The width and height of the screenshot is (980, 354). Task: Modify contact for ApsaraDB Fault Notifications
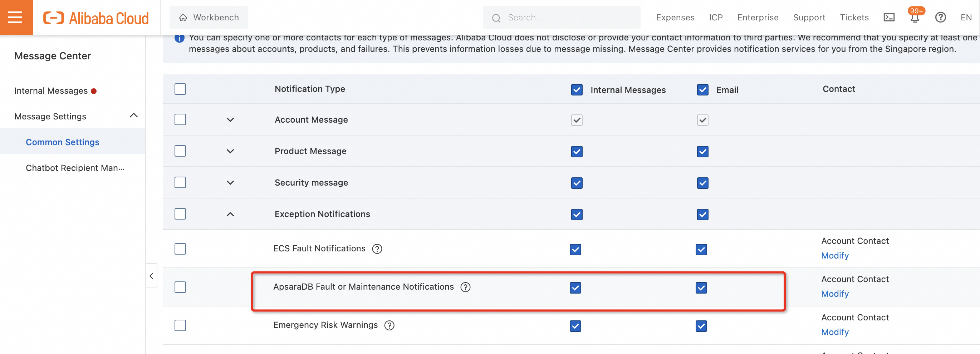[x=835, y=294]
